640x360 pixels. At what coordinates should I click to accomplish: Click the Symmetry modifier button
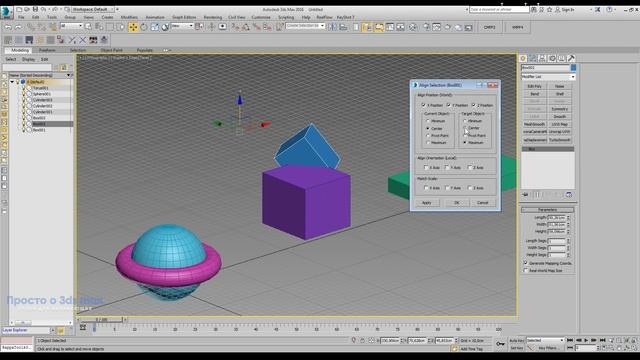point(560,109)
